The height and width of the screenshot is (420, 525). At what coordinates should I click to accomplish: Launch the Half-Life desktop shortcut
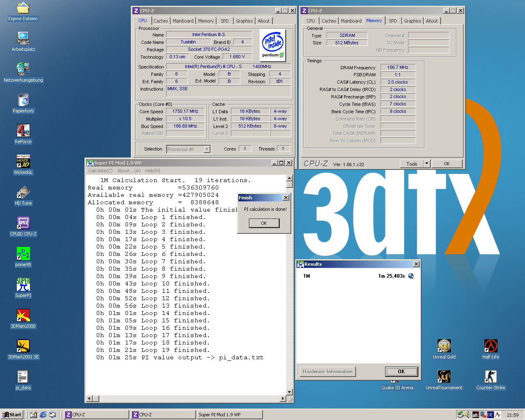(x=491, y=349)
